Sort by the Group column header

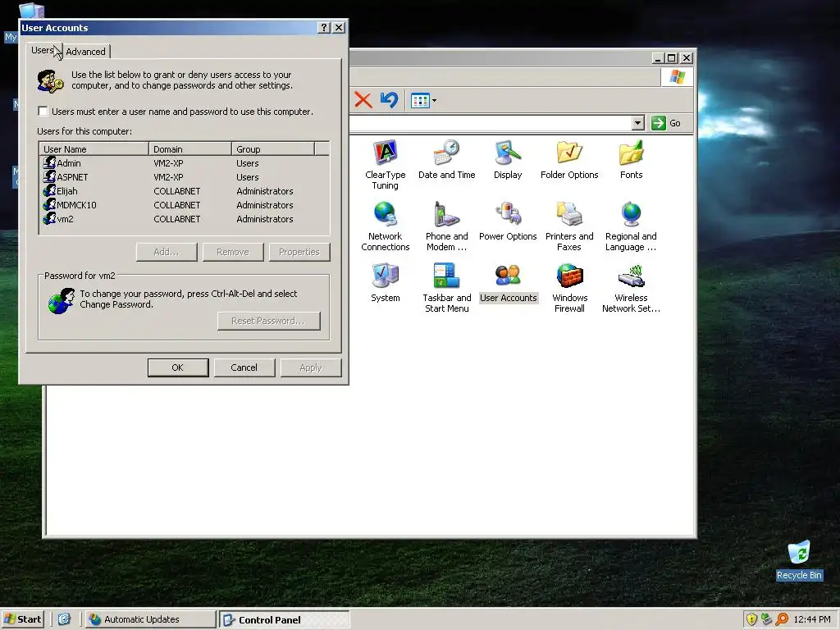[273, 149]
